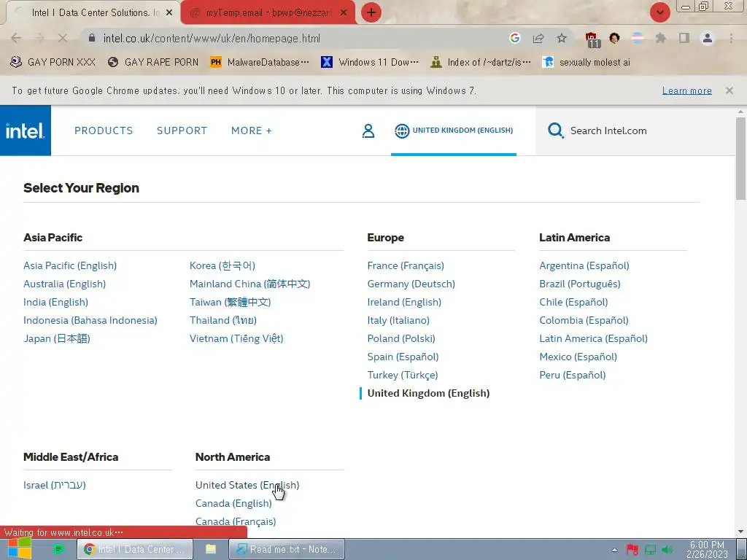Image resolution: width=747 pixels, height=560 pixels.
Task: Open Chrome three-dot menu
Action: pos(731,38)
